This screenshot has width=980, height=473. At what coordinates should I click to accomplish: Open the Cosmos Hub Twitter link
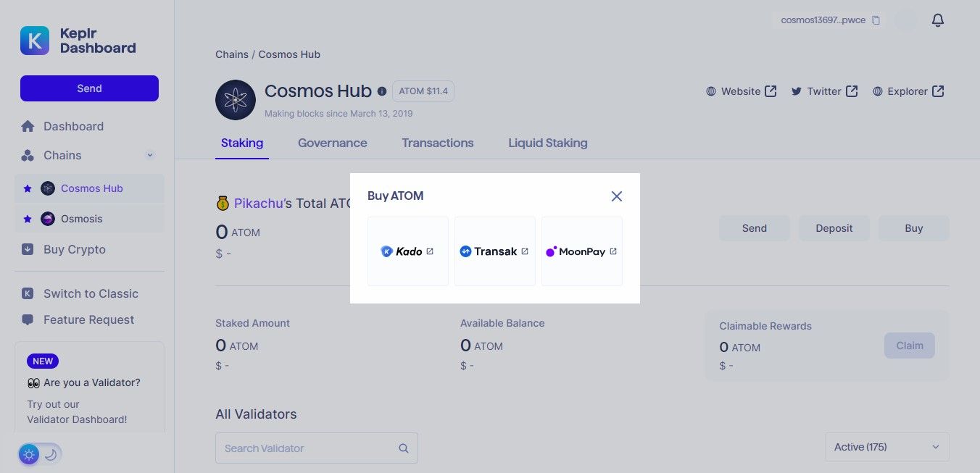coord(824,91)
